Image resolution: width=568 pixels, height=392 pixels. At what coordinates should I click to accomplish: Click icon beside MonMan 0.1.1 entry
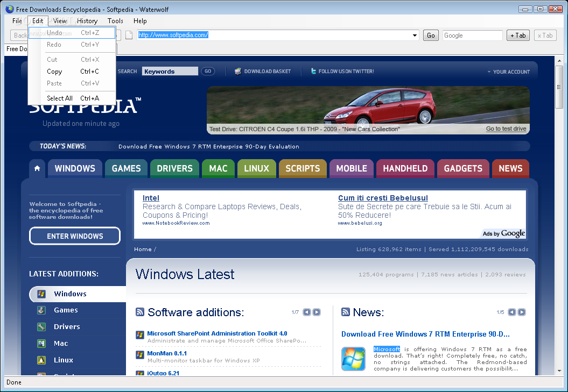140,355
